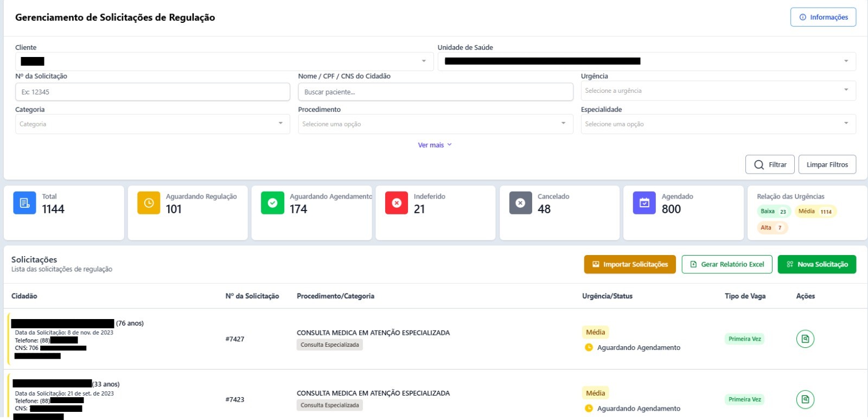
Task: Click the Cidadão column header
Action: 24,296
